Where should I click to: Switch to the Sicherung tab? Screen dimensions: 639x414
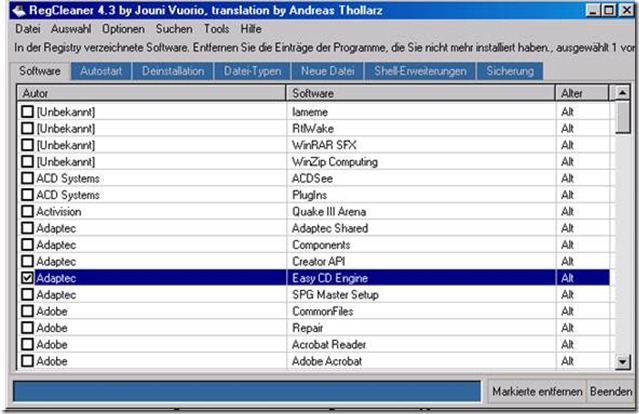[510, 71]
